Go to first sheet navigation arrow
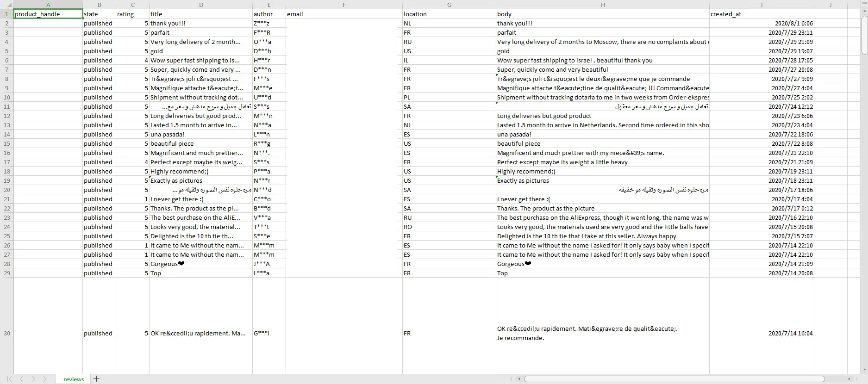Image resolution: width=868 pixels, height=384 pixels. pos(9,379)
